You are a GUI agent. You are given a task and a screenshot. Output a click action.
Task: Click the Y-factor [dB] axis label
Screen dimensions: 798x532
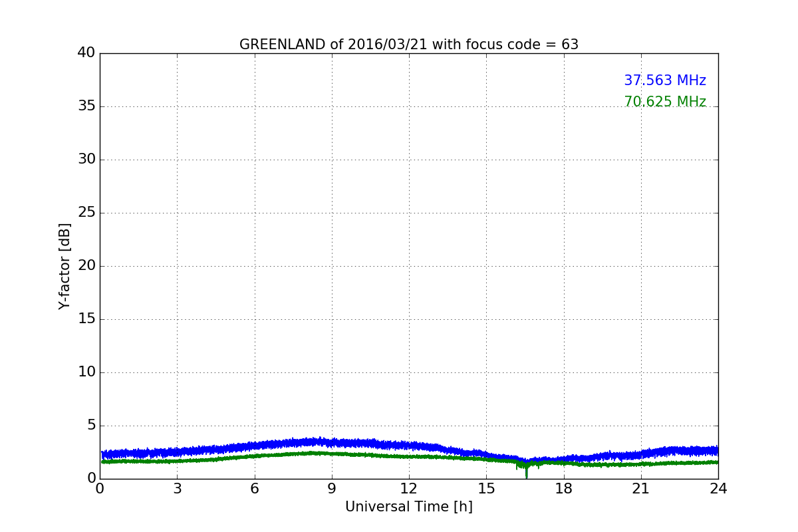tap(65, 266)
